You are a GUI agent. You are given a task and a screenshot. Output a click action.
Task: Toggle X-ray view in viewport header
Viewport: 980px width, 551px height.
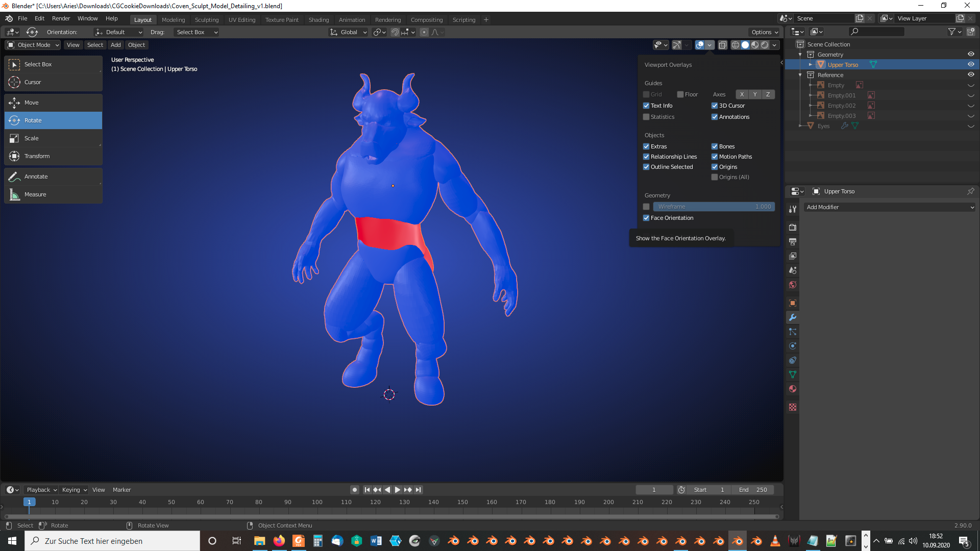[x=722, y=45]
